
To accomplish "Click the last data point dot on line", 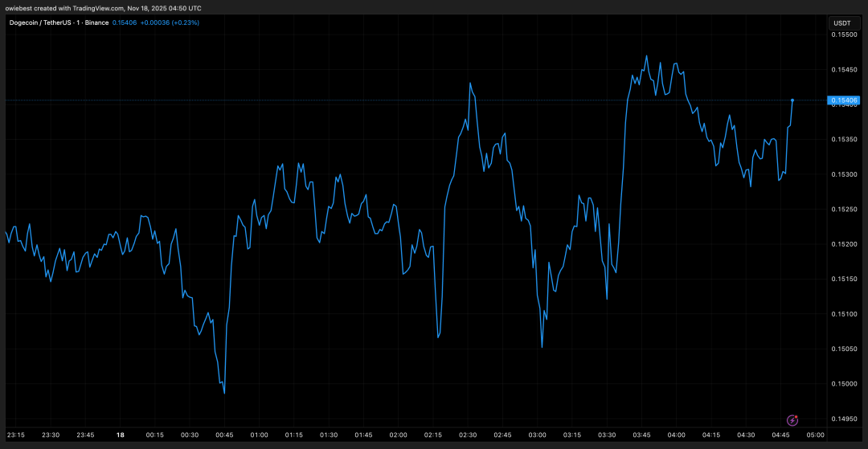I will (792, 100).
